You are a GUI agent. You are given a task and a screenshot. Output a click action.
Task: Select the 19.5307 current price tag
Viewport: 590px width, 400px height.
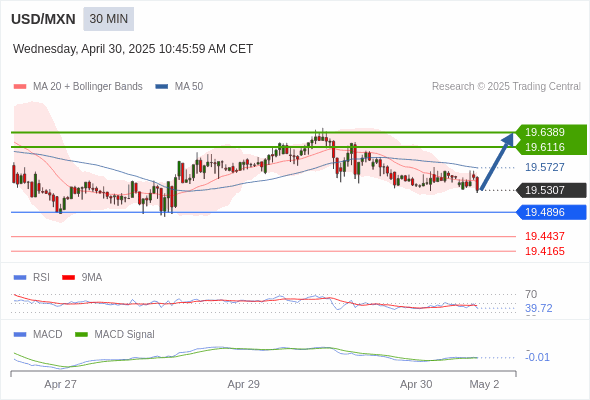(552, 190)
